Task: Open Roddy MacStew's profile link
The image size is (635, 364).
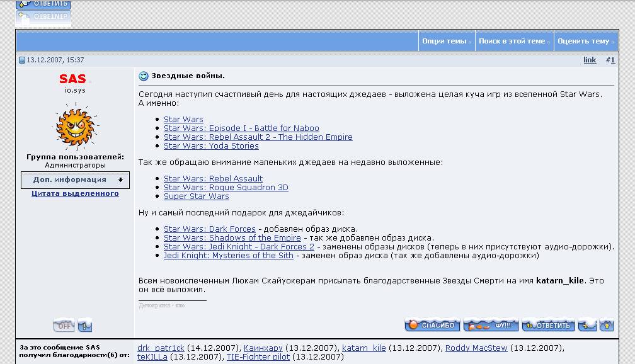Action: 476,348
